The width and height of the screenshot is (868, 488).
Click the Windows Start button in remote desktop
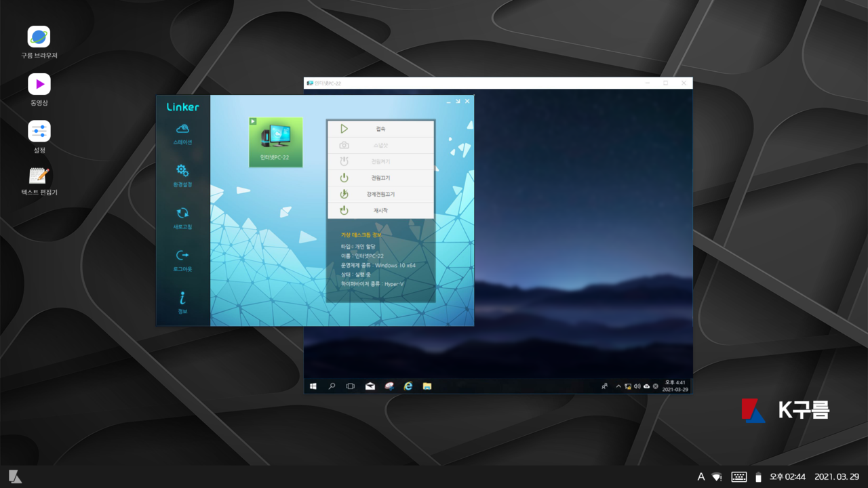pyautogui.click(x=313, y=386)
